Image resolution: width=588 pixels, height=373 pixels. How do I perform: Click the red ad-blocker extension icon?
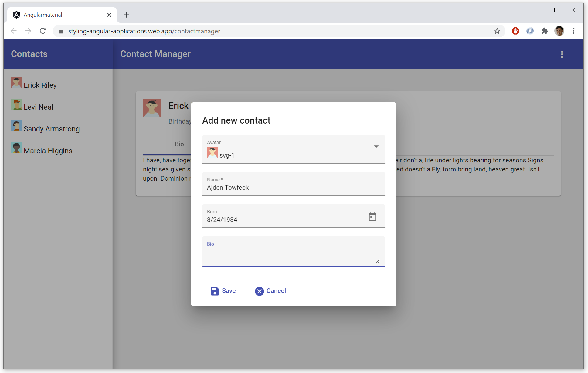tap(515, 31)
